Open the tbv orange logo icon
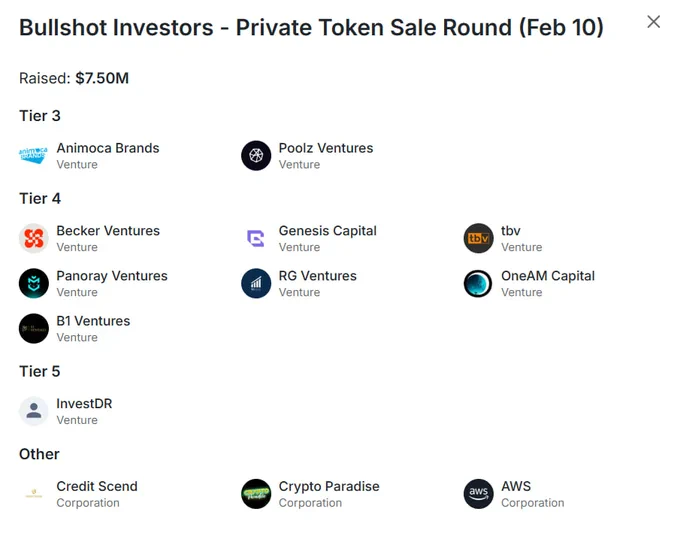This screenshot has height=536, width=680. (478, 238)
